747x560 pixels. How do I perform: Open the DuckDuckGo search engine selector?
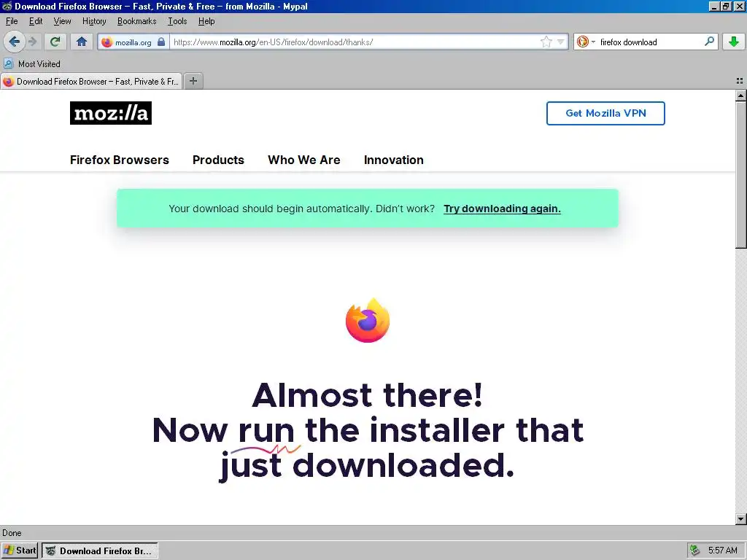point(586,42)
